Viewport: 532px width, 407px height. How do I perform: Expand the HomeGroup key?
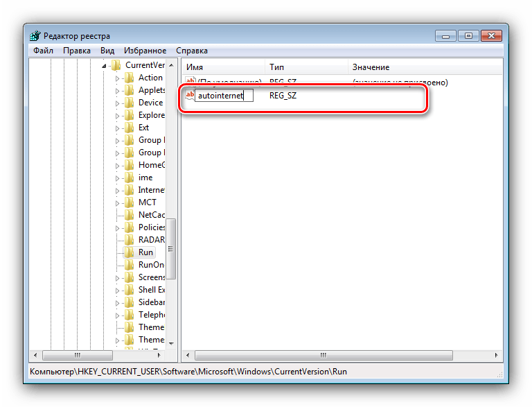pyautogui.click(x=117, y=166)
